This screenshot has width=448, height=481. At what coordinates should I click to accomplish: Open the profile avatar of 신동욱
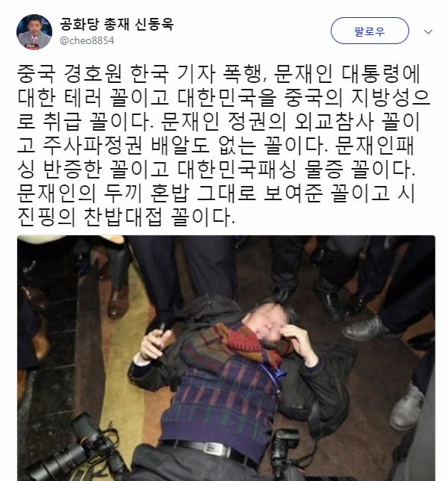tap(34, 32)
